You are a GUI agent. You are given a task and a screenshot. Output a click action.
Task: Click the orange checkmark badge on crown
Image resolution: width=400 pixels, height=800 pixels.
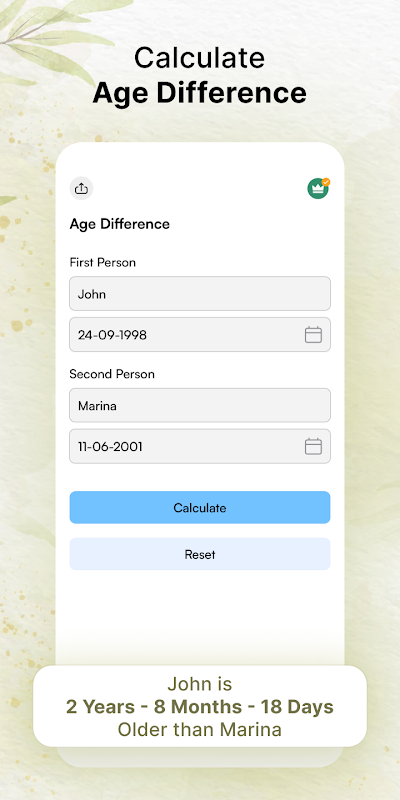327,182
